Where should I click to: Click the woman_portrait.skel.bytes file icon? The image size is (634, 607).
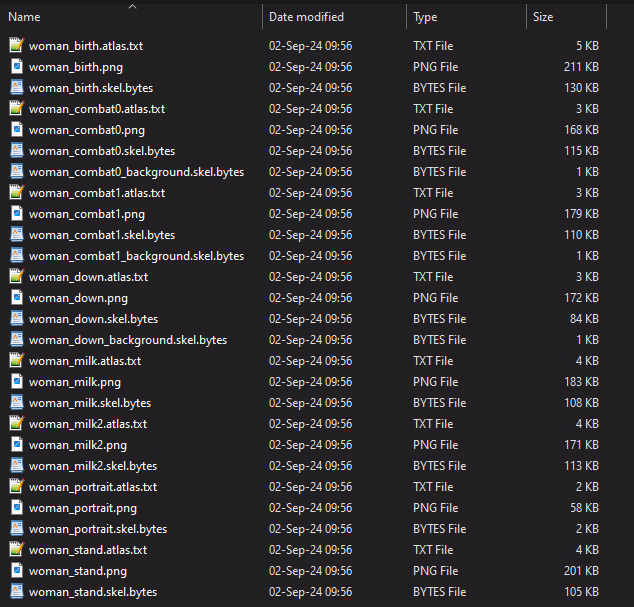click(x=16, y=529)
